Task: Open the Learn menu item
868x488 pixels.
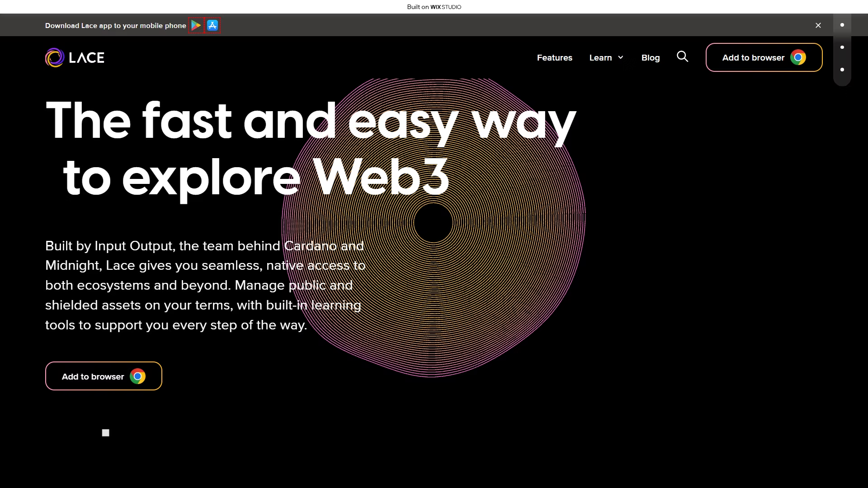Action: coord(600,58)
